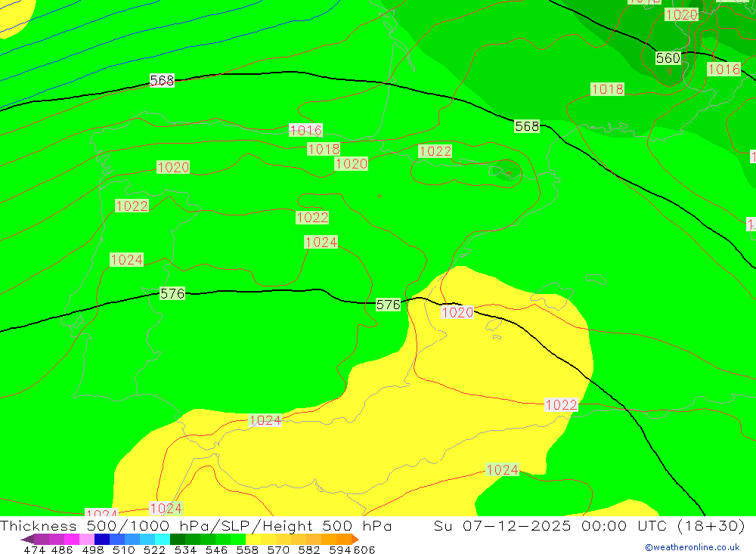This screenshot has height=554, width=756.
Task: Click the legend value 498
Action: 93,549
